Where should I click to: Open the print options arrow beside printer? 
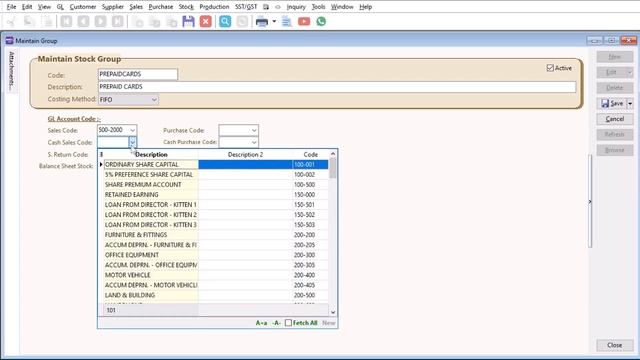pos(274,22)
